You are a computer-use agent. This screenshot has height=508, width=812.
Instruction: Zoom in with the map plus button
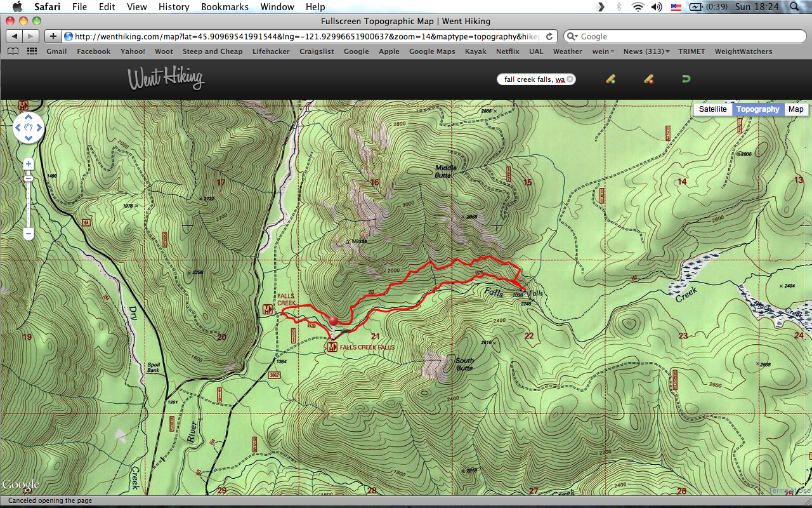point(29,164)
